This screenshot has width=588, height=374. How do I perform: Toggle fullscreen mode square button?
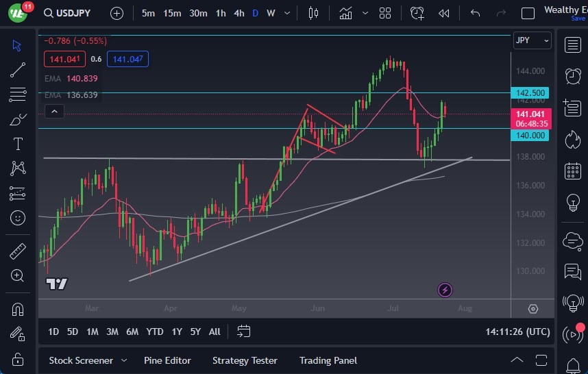tap(528, 13)
